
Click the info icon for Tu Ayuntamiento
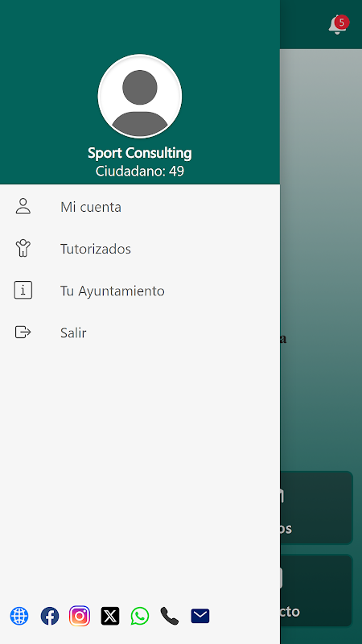(23, 290)
